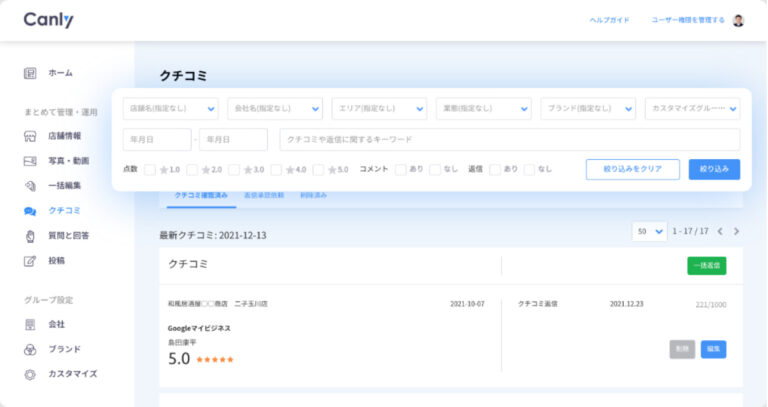Click the 会社 building icon
This screenshot has height=407, width=768.
(30, 324)
